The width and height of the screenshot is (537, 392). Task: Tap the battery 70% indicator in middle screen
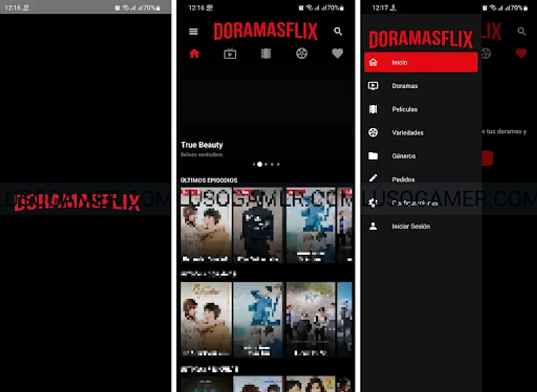click(336, 8)
